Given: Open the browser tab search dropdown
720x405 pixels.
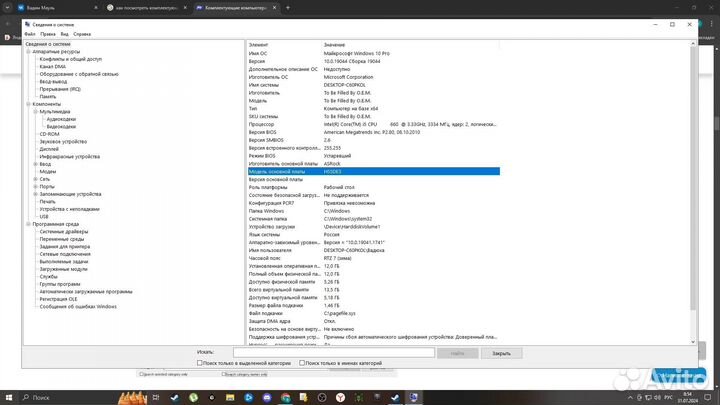Looking at the screenshot, I should pos(7,8).
